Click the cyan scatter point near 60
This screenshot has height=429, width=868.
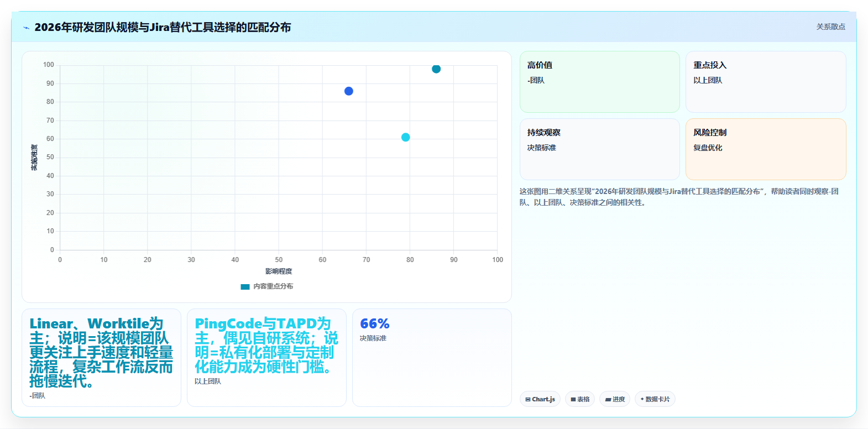(x=406, y=137)
